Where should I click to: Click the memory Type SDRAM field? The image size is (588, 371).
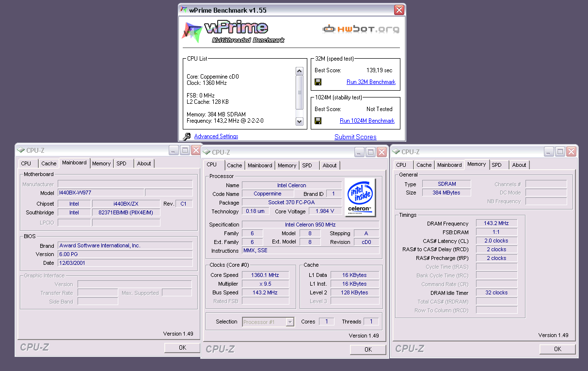(446, 184)
